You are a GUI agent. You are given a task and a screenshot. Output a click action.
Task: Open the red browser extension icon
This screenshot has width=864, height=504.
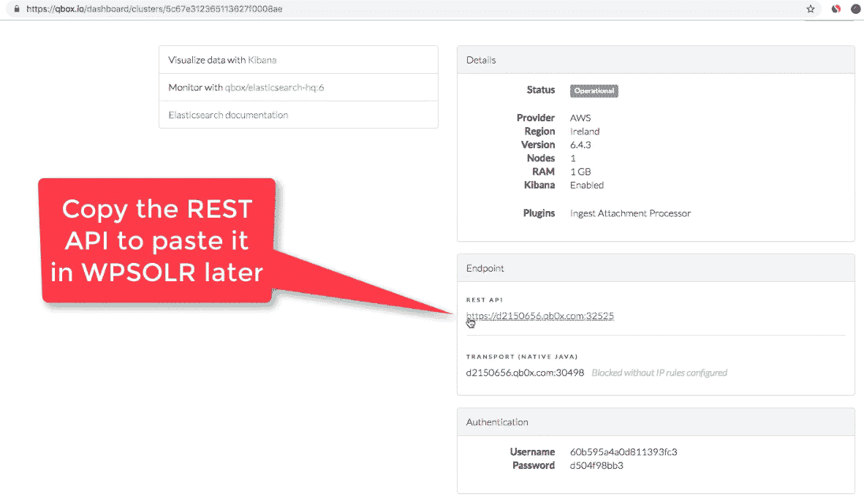[x=836, y=9]
